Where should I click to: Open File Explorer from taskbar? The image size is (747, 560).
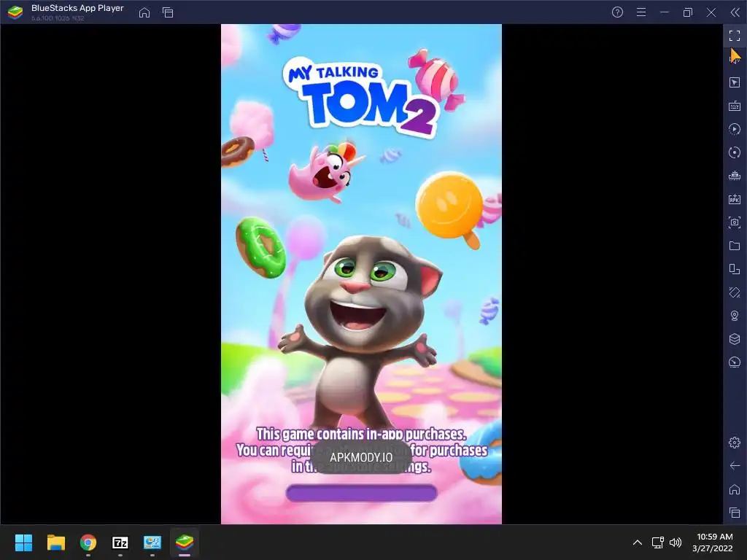pos(55,542)
